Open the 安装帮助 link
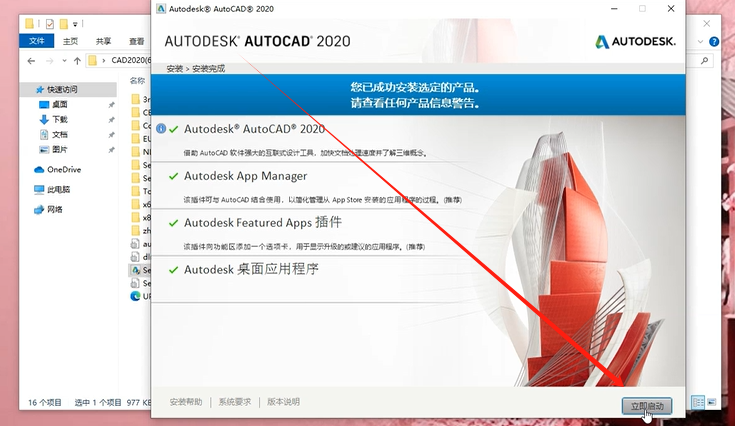Image resolution: width=735 pixels, height=426 pixels. (186, 402)
